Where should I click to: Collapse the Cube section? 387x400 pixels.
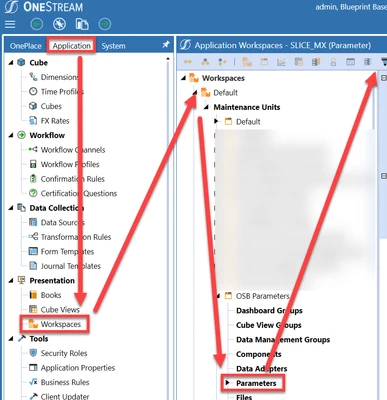pos(11,63)
